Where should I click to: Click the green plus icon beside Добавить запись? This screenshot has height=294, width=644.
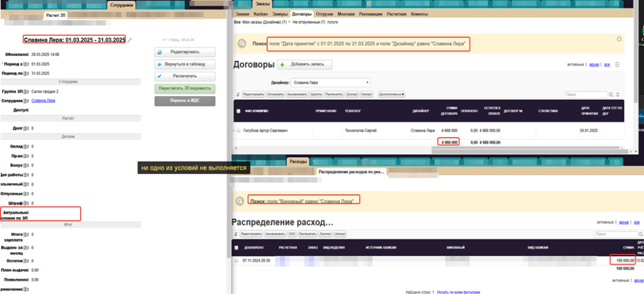pyautogui.click(x=282, y=65)
